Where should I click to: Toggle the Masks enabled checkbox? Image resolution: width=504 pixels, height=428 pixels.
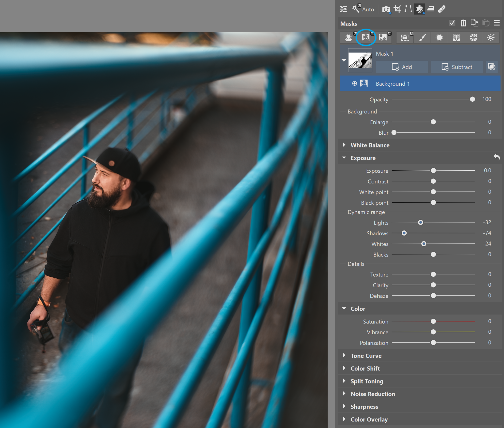[x=452, y=23]
